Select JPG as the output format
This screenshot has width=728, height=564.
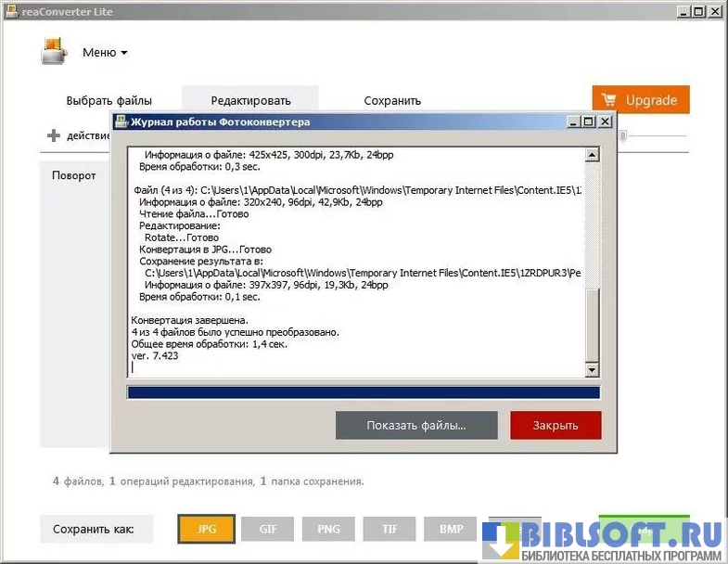207,530
